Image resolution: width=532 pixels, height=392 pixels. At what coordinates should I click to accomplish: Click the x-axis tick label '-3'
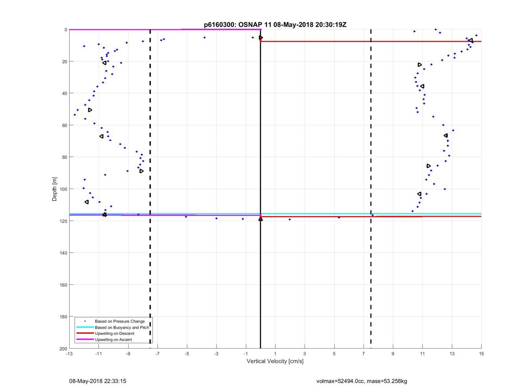216,354
